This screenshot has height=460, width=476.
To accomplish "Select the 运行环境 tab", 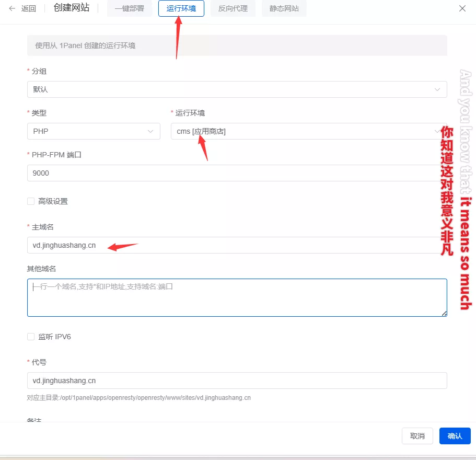I will point(181,8).
